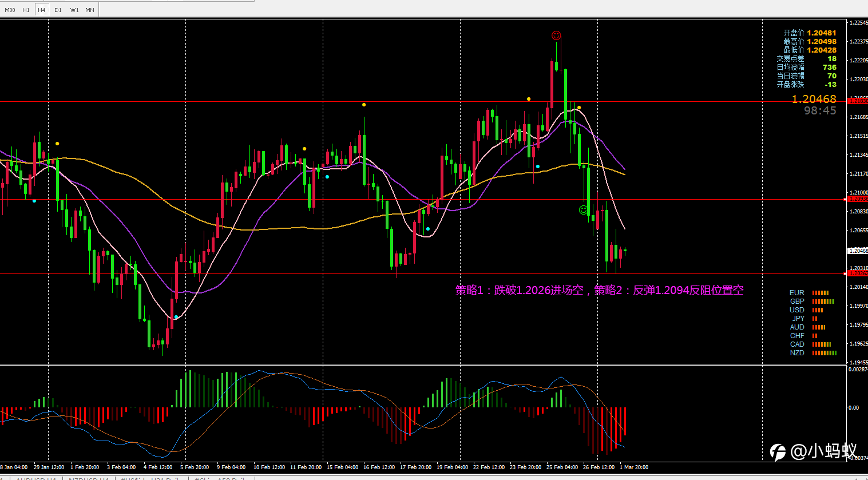868x480 pixels.
Task: Switch to the D1 daily timeframe
Action: click(58, 10)
